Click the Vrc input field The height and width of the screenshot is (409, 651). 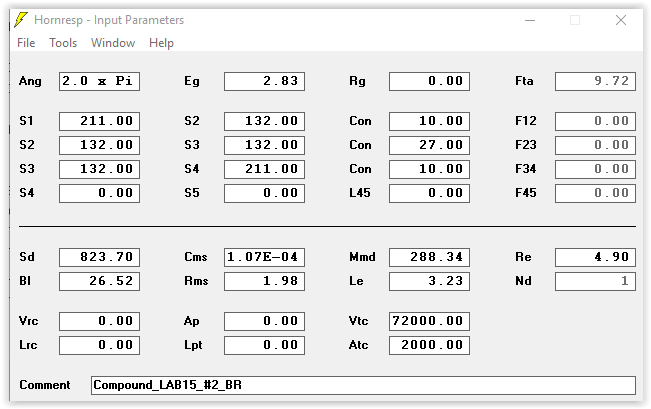(99, 321)
